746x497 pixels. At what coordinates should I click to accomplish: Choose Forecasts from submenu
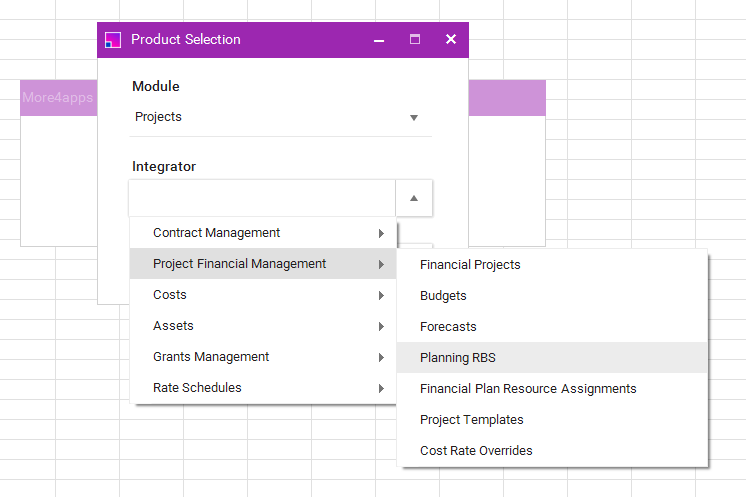coord(552,326)
